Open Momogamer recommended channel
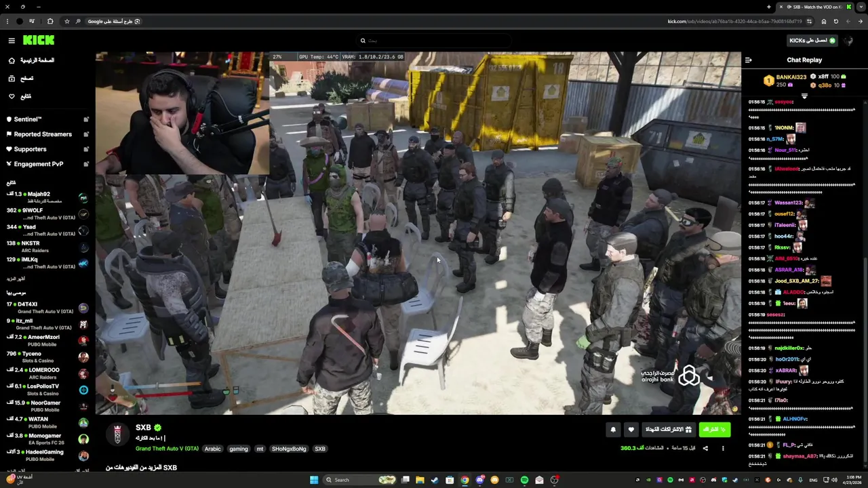 pyautogui.click(x=47, y=439)
